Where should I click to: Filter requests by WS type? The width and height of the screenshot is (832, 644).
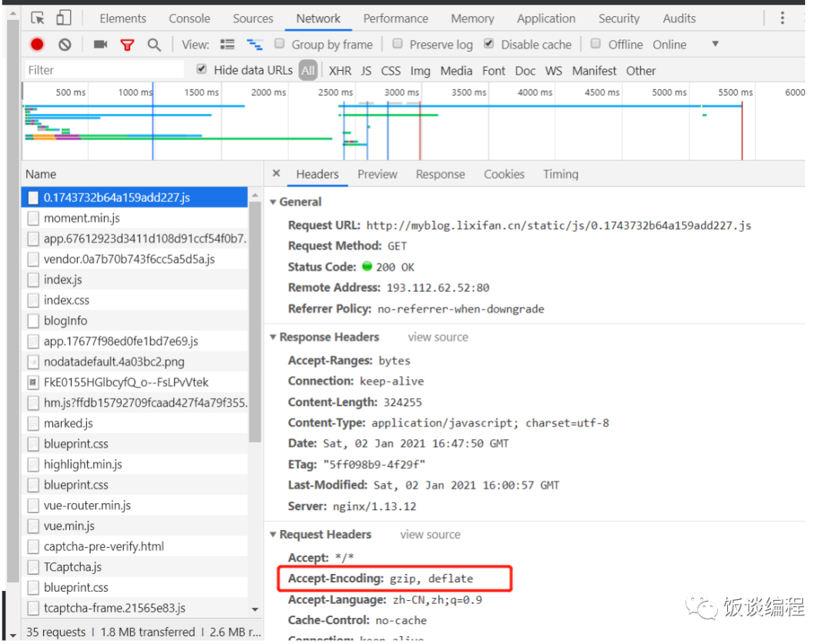point(553,71)
